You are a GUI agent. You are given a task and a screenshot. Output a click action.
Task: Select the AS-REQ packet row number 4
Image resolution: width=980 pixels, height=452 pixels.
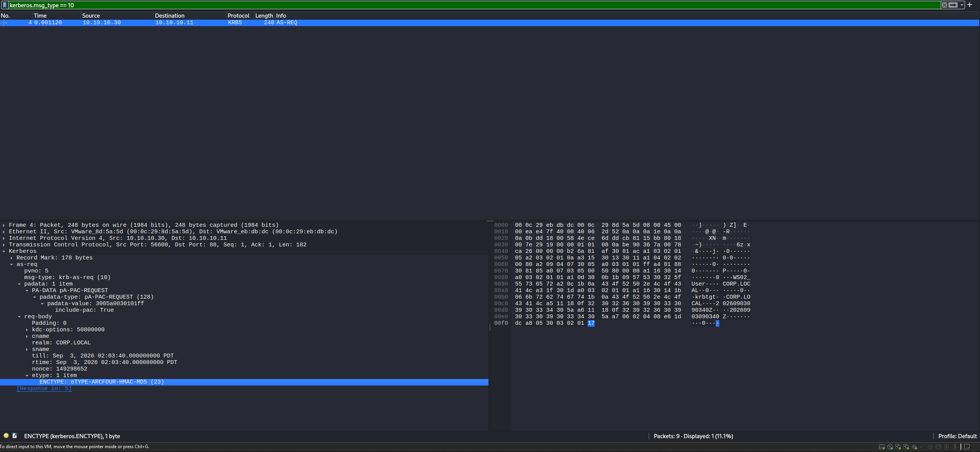point(489,23)
